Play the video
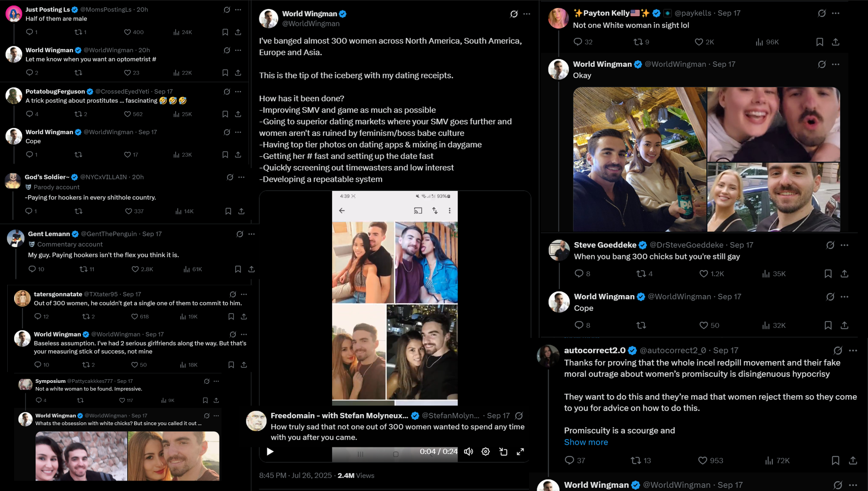868x491 pixels. (x=270, y=451)
